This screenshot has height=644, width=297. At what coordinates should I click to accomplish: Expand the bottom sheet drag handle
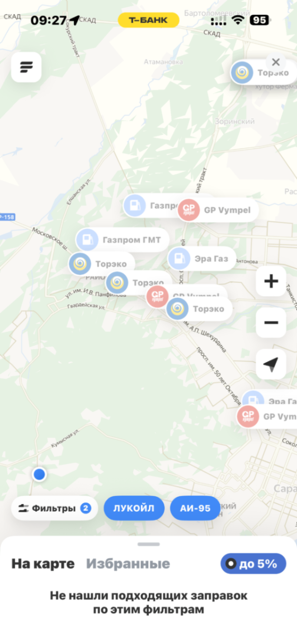tap(148, 544)
